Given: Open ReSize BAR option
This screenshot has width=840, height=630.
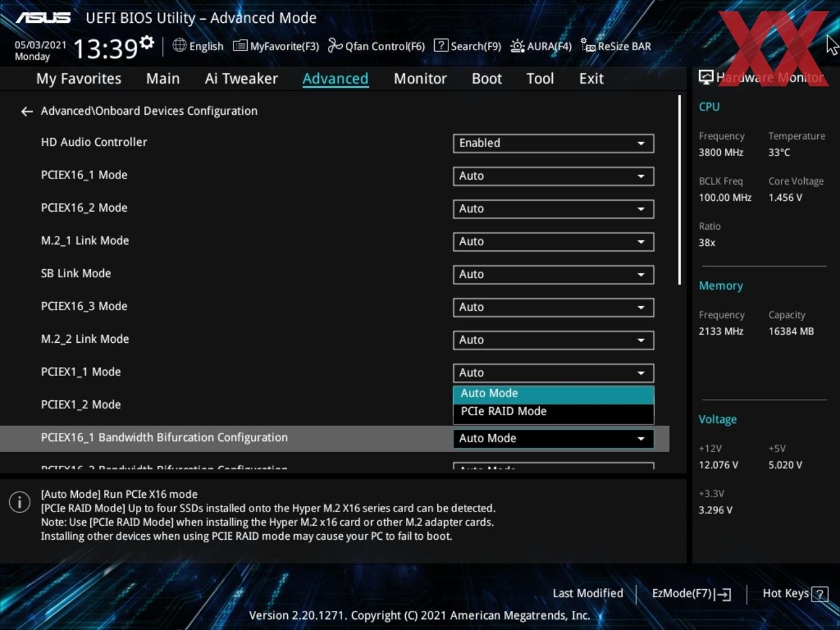Looking at the screenshot, I should click(x=616, y=46).
